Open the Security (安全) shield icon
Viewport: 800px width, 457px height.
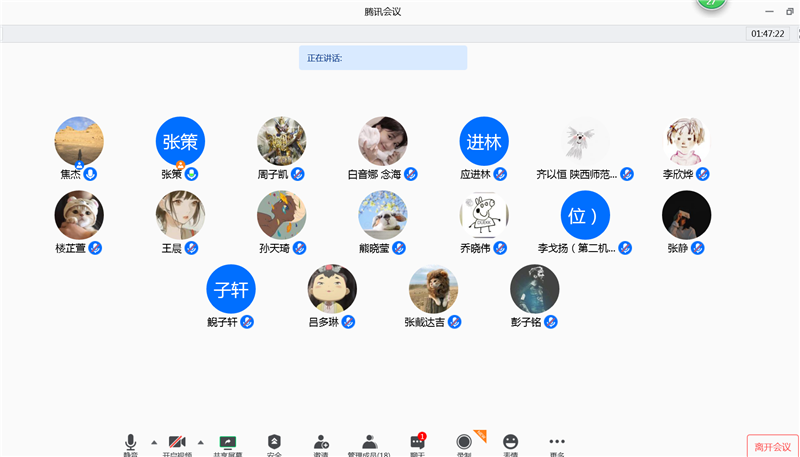[274, 443]
